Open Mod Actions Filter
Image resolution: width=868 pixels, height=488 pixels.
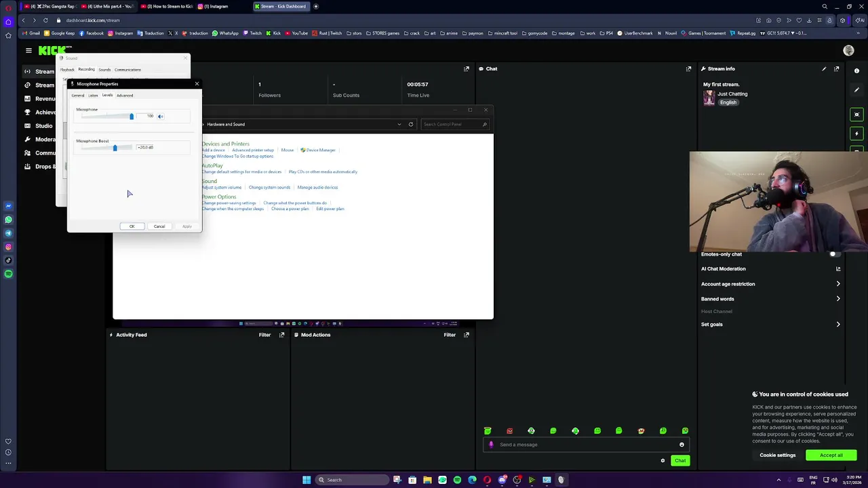(x=450, y=335)
